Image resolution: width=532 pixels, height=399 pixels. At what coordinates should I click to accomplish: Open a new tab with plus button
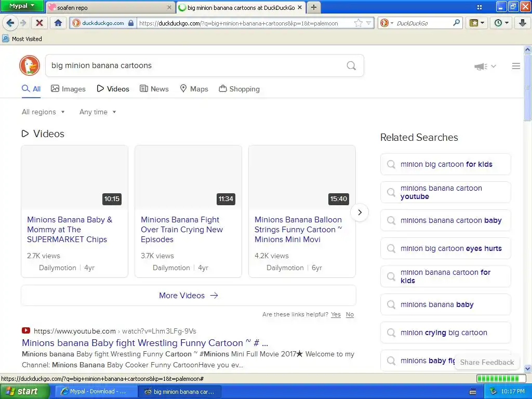[313, 7]
